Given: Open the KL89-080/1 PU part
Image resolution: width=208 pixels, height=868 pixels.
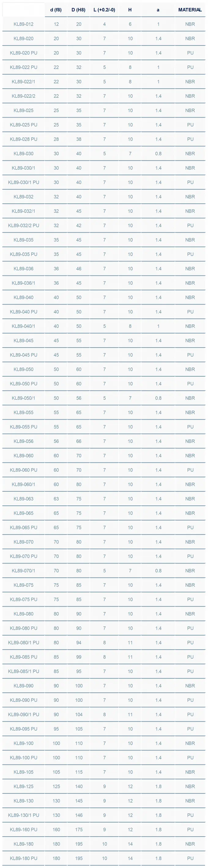Looking at the screenshot, I should [24, 643].
